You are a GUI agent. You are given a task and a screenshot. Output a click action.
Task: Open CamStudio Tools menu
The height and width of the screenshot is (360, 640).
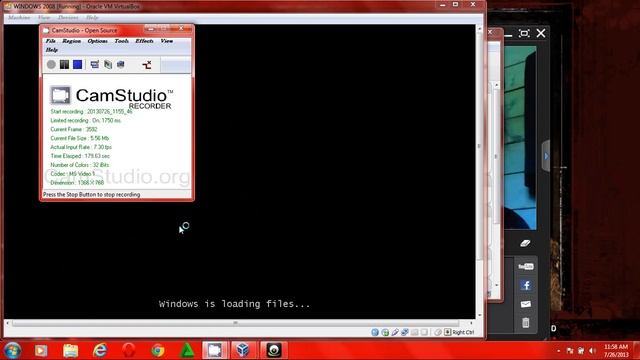[x=122, y=41]
